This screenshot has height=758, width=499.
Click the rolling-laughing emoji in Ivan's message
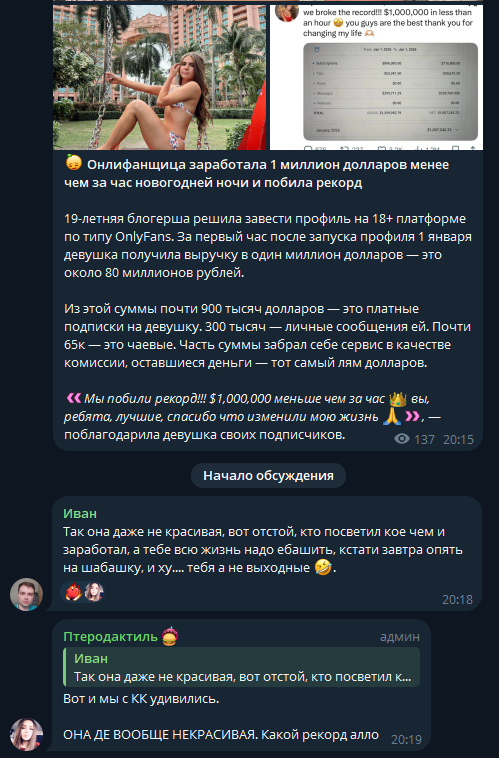click(323, 567)
